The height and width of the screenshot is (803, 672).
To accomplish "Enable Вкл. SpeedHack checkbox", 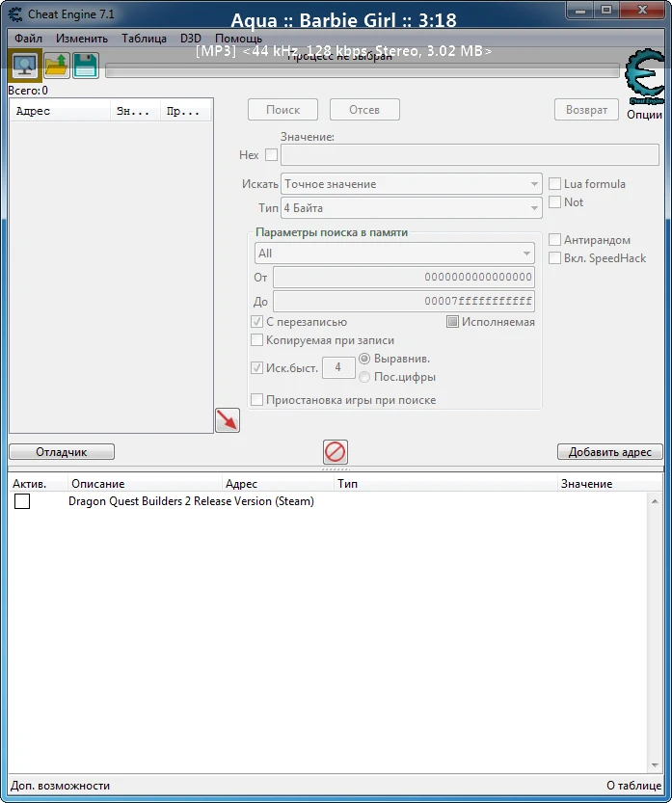I will pyautogui.click(x=554, y=258).
